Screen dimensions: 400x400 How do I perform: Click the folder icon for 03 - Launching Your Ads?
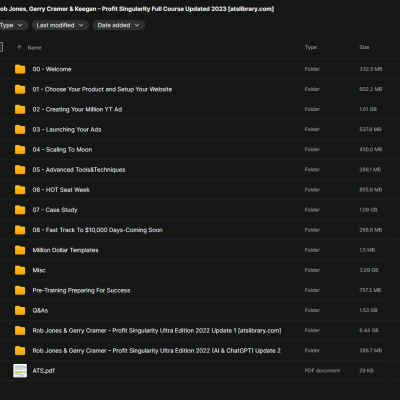coord(20,129)
